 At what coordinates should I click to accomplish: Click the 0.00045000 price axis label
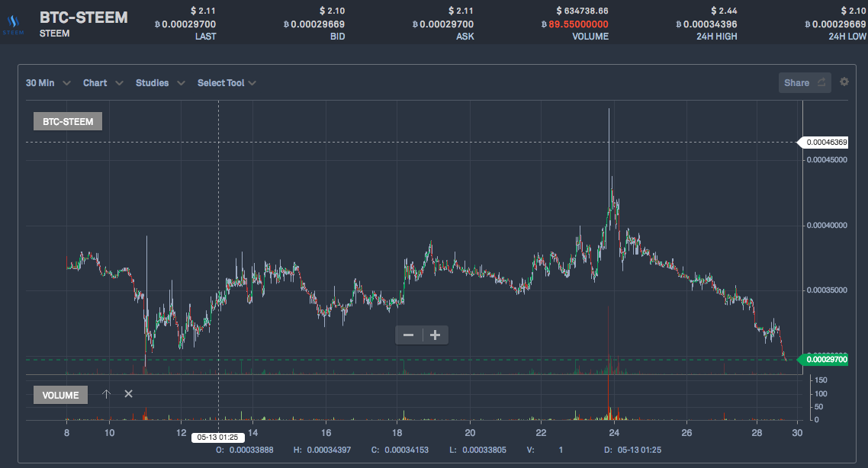tap(827, 160)
